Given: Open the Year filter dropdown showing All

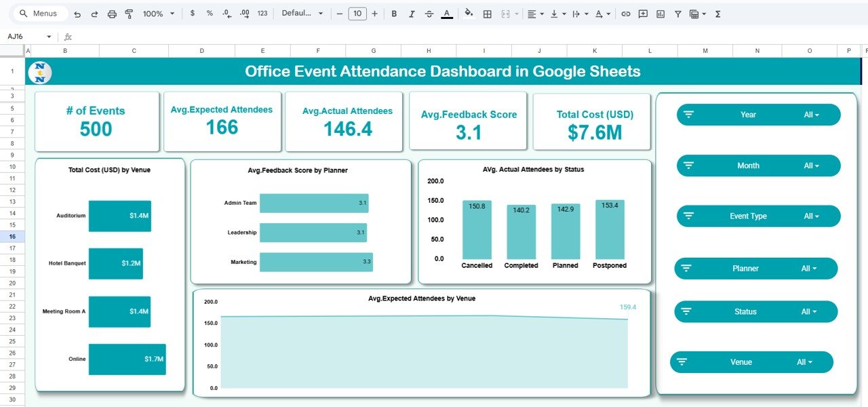Looking at the screenshot, I should [x=811, y=114].
